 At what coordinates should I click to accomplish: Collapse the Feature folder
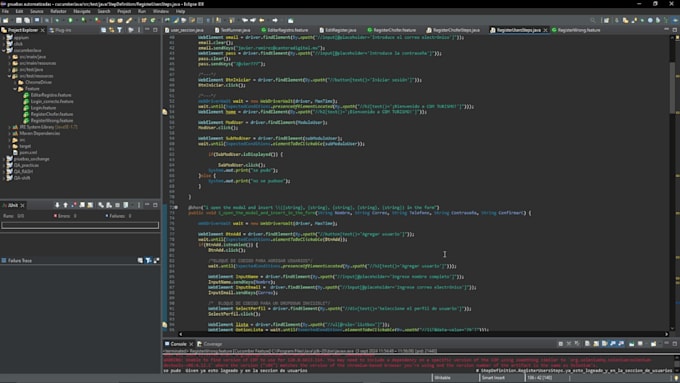pyautogui.click(x=15, y=88)
